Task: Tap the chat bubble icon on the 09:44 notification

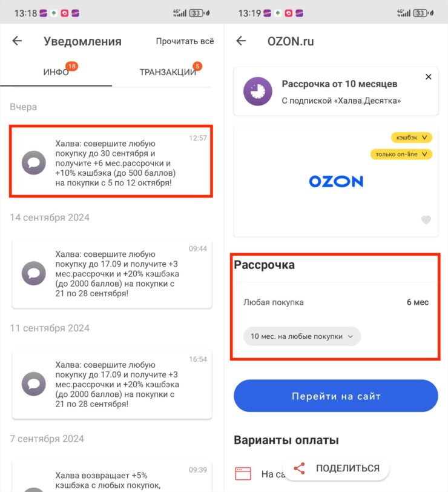Action: (x=34, y=274)
